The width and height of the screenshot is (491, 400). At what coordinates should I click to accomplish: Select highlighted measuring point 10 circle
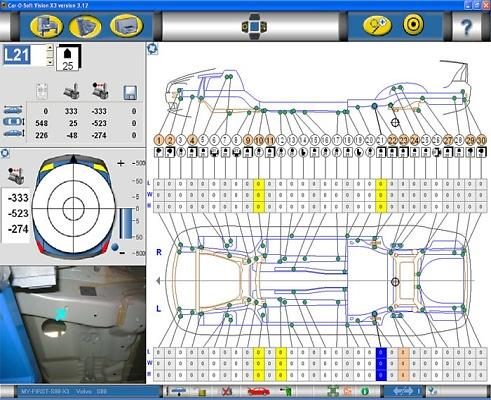pyautogui.click(x=259, y=140)
